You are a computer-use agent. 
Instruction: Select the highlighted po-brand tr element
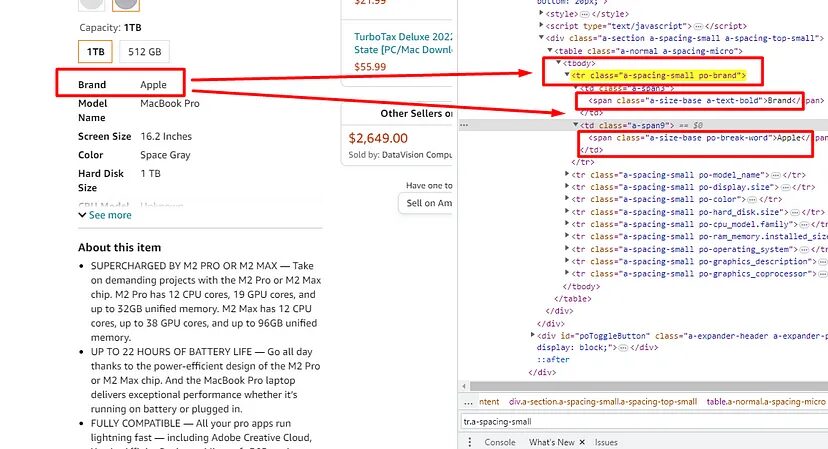pyautogui.click(x=660, y=75)
